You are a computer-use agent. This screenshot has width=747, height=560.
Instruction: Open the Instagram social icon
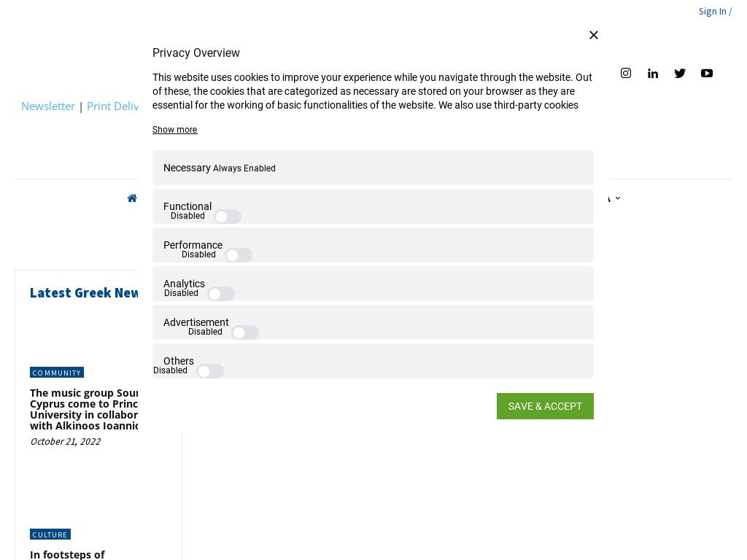pos(626,73)
